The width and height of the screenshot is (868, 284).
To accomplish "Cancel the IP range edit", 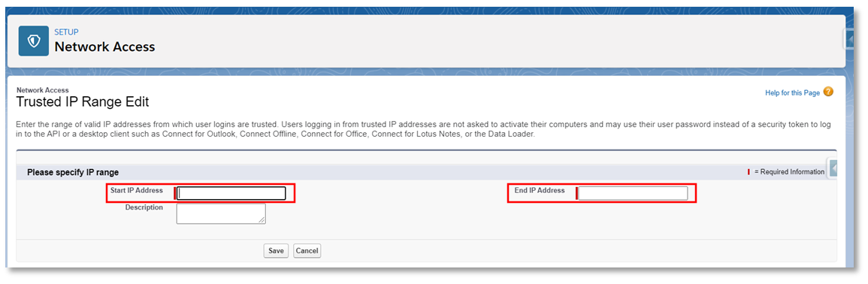I will point(307,251).
